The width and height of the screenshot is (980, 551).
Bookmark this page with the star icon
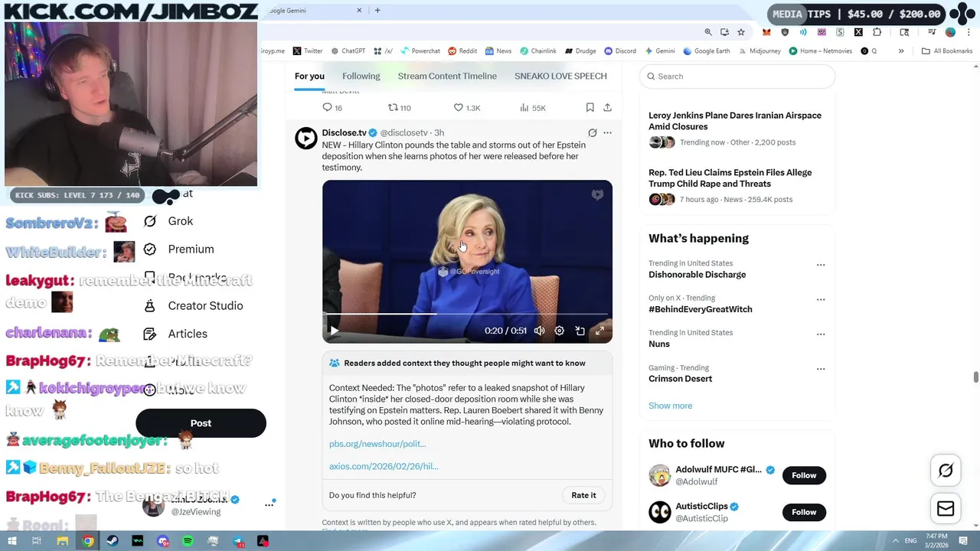tap(741, 32)
